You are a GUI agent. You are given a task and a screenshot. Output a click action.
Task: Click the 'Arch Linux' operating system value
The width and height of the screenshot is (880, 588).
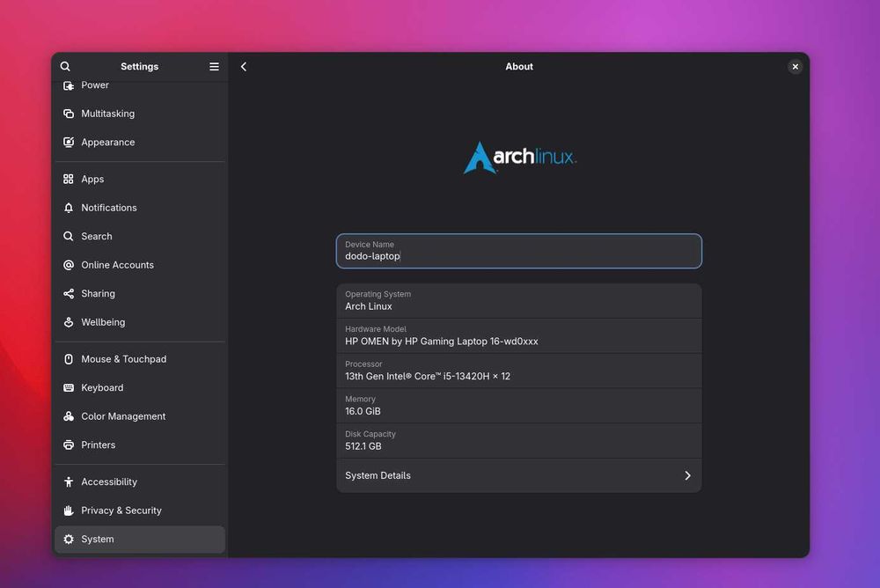[x=369, y=306]
